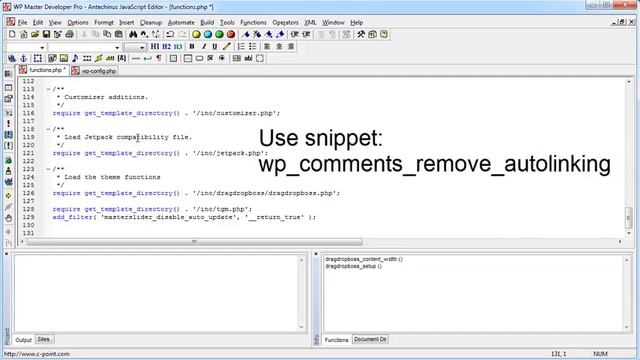640x360 pixels.
Task: Click the open folder icon
Action: click(35, 34)
